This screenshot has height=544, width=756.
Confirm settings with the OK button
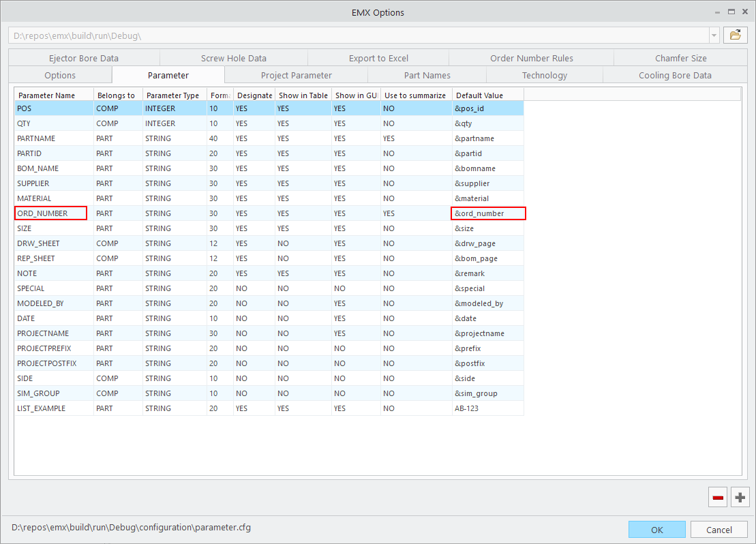(x=656, y=529)
